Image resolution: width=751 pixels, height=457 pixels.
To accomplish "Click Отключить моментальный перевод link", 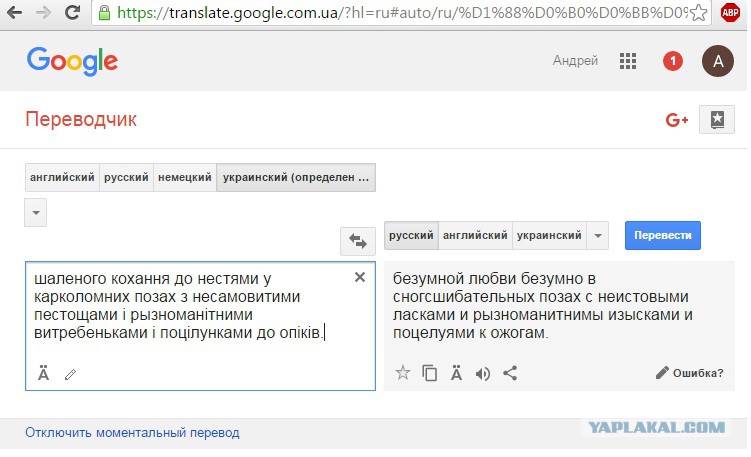I will 132,433.
